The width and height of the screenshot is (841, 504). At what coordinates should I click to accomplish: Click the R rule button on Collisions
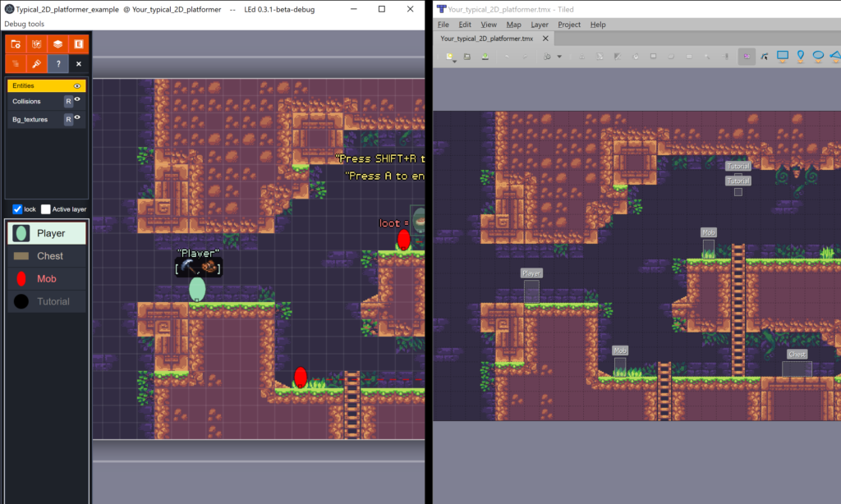click(68, 101)
